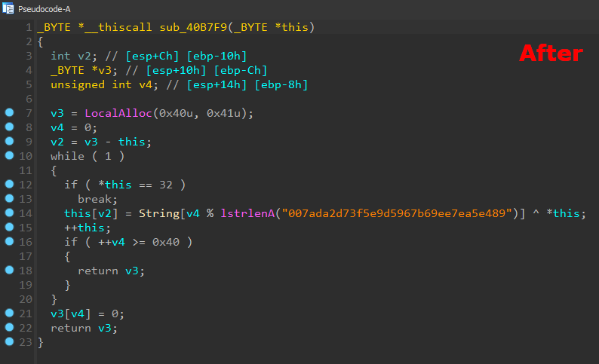Click 0x40 constant on line 16
The height and width of the screenshot is (364, 599).
(x=166, y=242)
